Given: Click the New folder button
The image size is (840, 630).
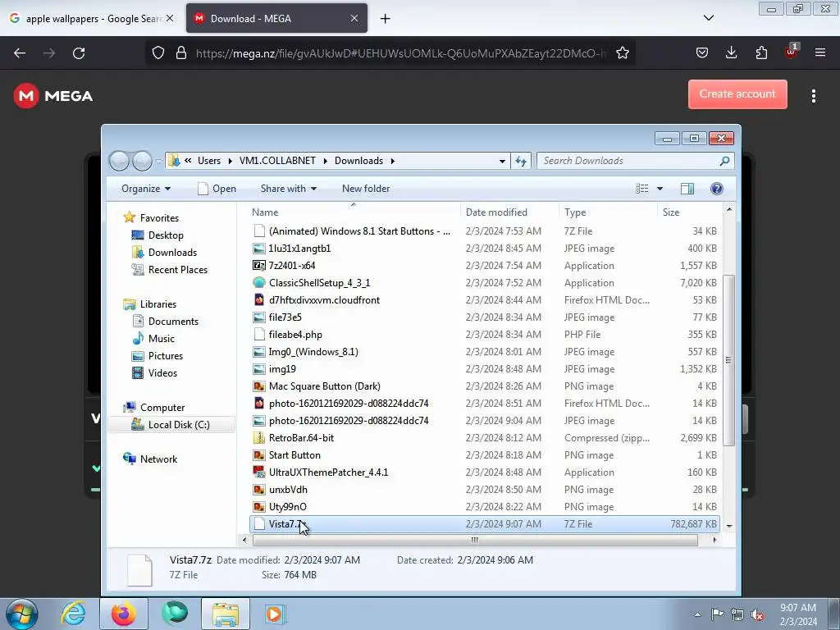Looking at the screenshot, I should coord(366,189).
